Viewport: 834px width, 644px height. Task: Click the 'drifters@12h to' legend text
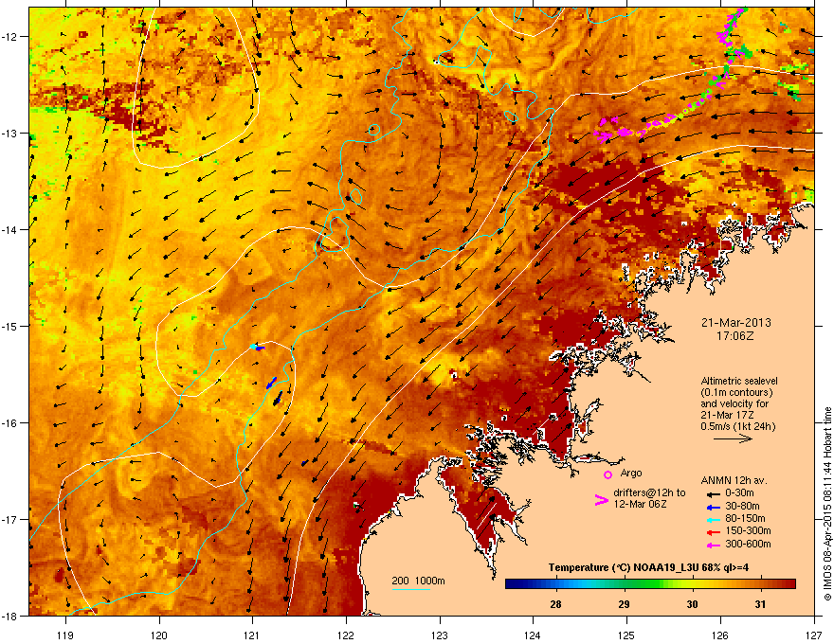click(x=649, y=493)
